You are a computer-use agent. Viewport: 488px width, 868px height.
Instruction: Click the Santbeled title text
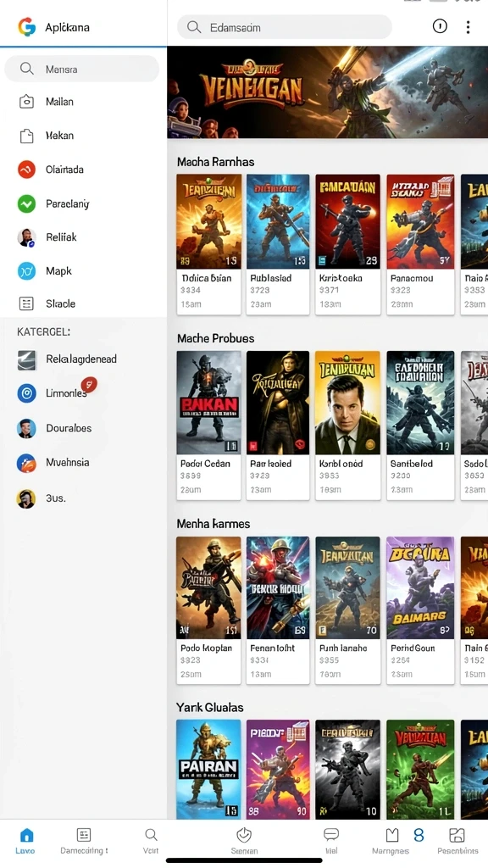tap(412, 464)
